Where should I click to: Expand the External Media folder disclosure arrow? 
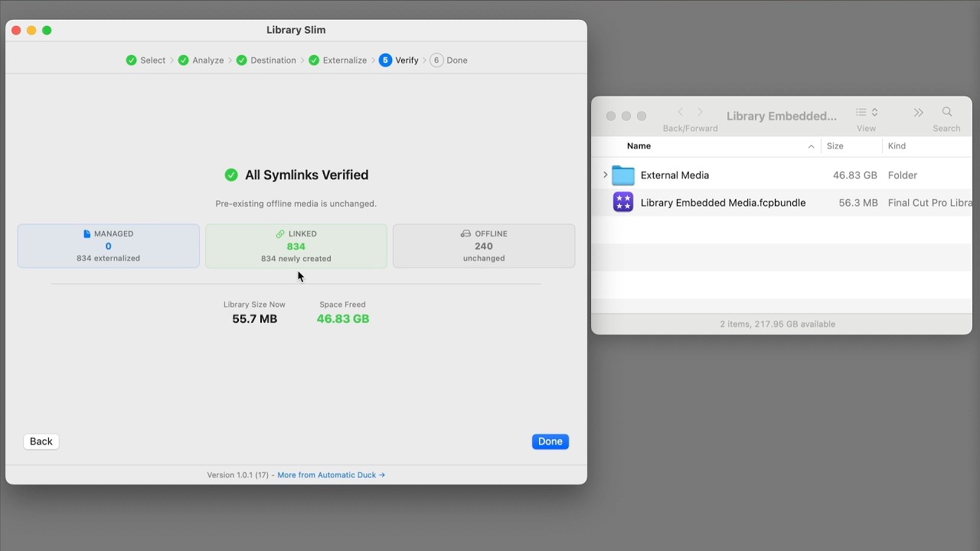click(x=605, y=175)
